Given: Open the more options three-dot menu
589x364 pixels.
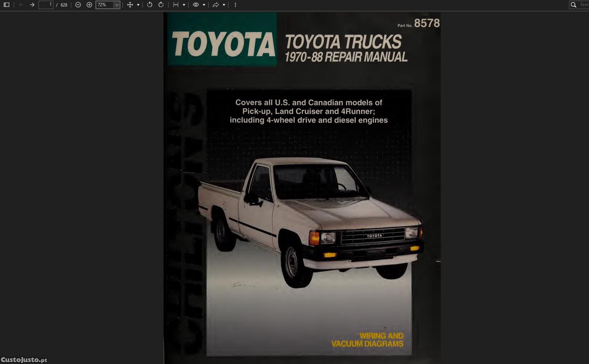Looking at the screenshot, I should click(235, 5).
